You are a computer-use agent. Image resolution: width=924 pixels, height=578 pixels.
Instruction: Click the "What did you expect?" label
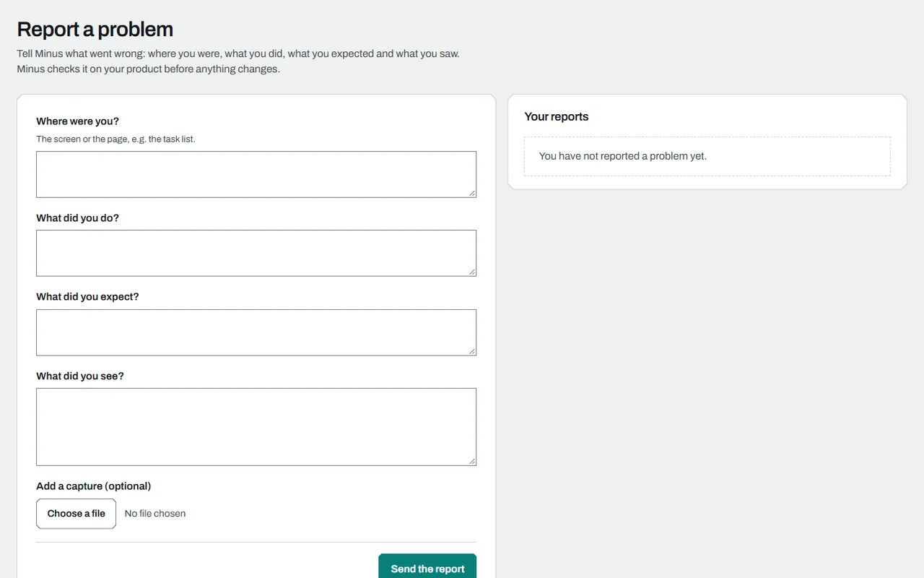pyautogui.click(x=87, y=297)
